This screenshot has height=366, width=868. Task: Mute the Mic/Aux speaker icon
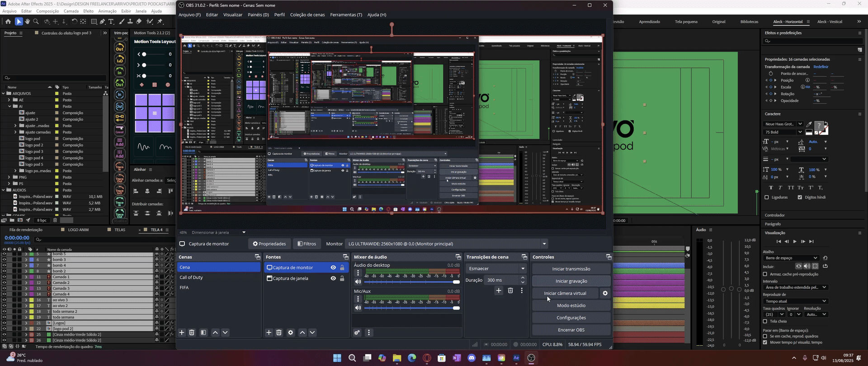click(358, 308)
